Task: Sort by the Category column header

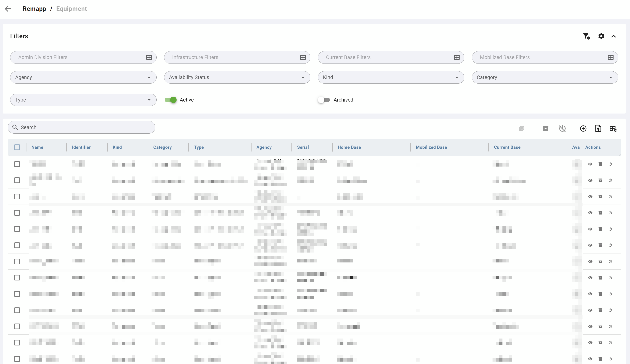Action: coord(162,147)
